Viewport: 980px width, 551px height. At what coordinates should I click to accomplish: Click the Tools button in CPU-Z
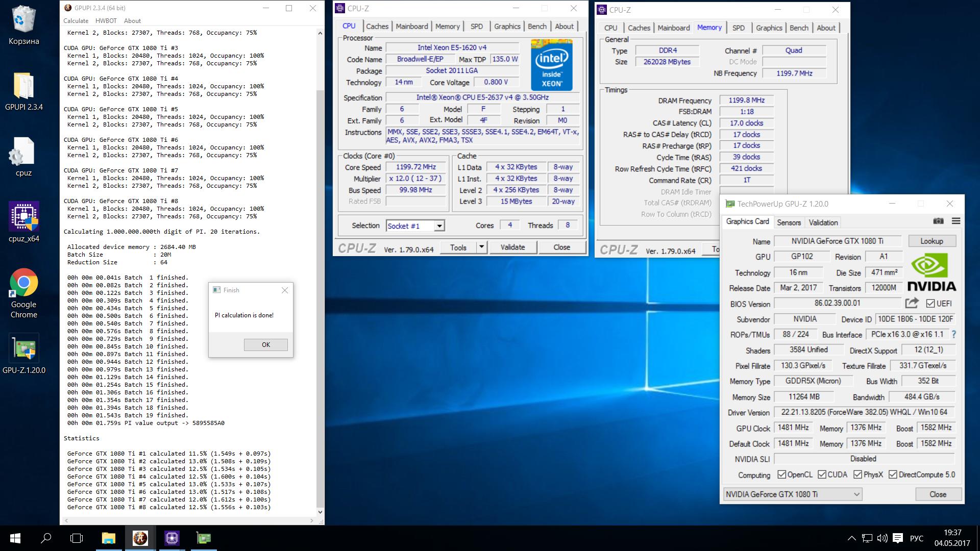point(458,247)
